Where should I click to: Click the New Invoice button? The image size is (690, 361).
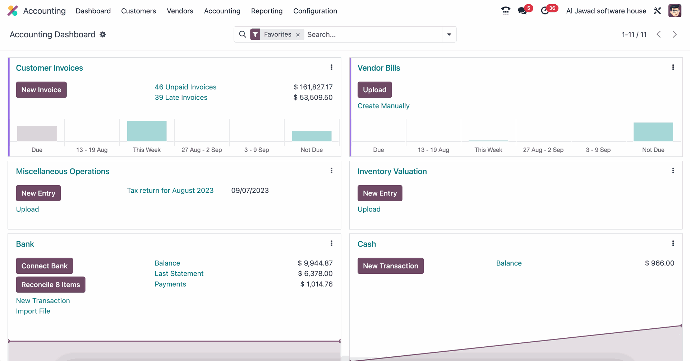click(x=41, y=90)
